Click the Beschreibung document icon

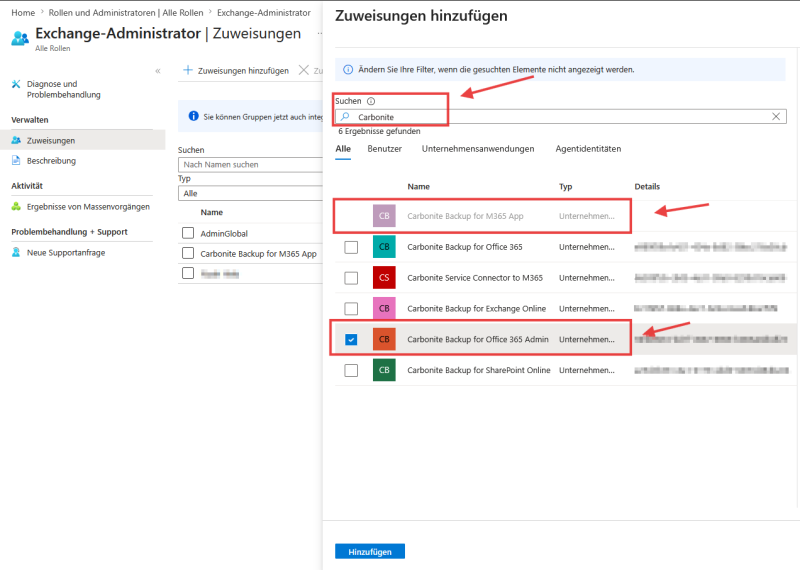pos(16,161)
